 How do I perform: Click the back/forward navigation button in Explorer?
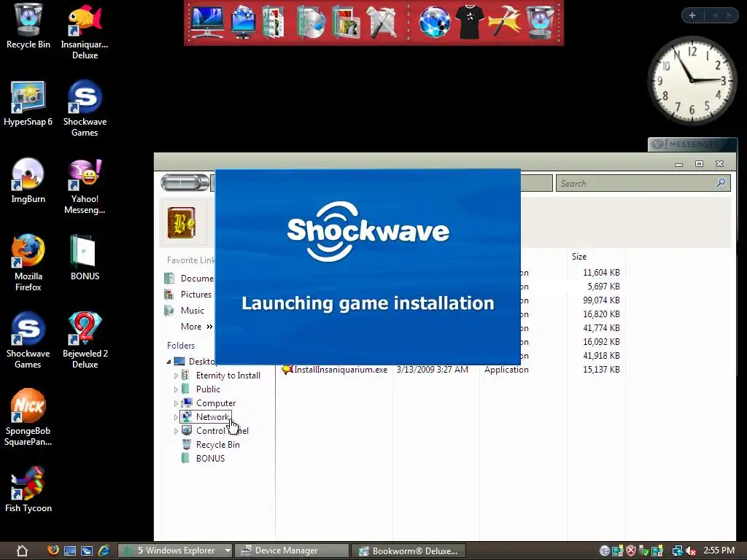(185, 182)
